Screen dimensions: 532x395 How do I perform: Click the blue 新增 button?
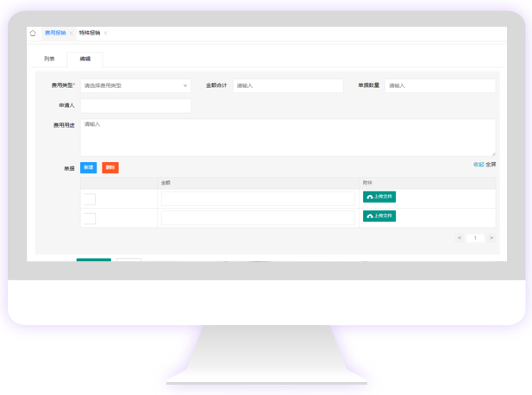click(x=88, y=167)
